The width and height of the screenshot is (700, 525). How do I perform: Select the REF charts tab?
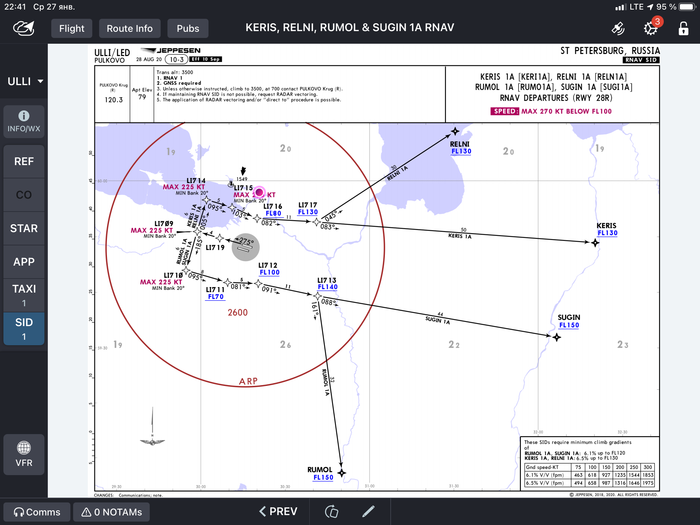click(24, 161)
